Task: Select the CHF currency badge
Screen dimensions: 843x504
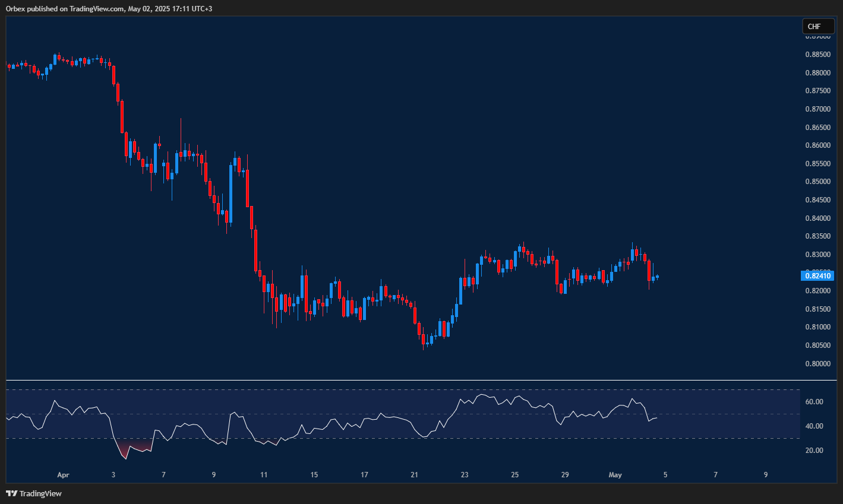Action: pos(818,26)
